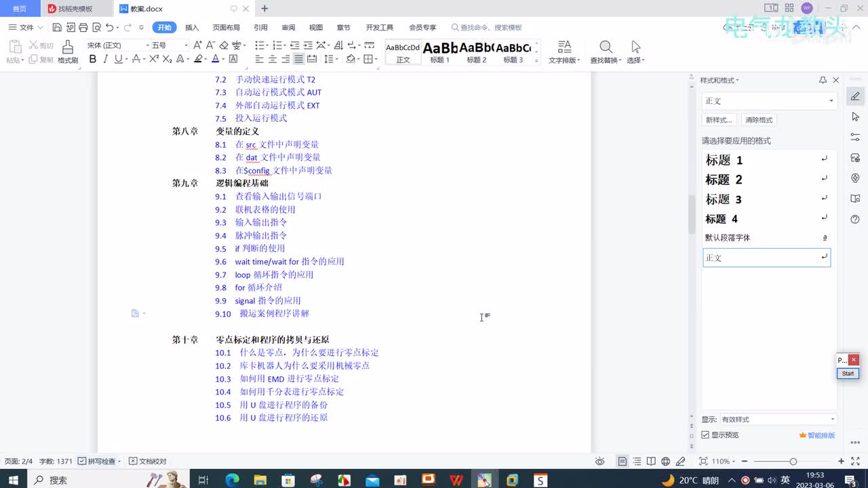Apply Bold formatting
Viewport: 868px width, 488px height.
[x=93, y=59]
